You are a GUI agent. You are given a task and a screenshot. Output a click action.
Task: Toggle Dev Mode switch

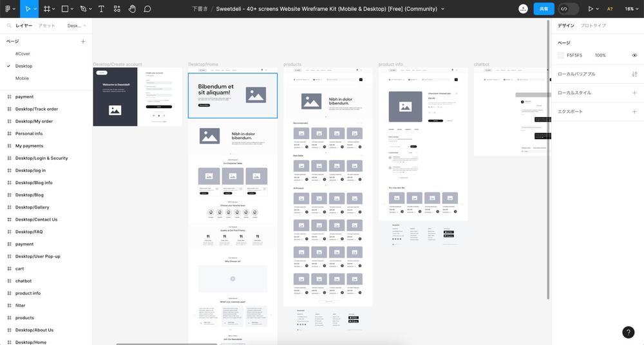point(569,8)
